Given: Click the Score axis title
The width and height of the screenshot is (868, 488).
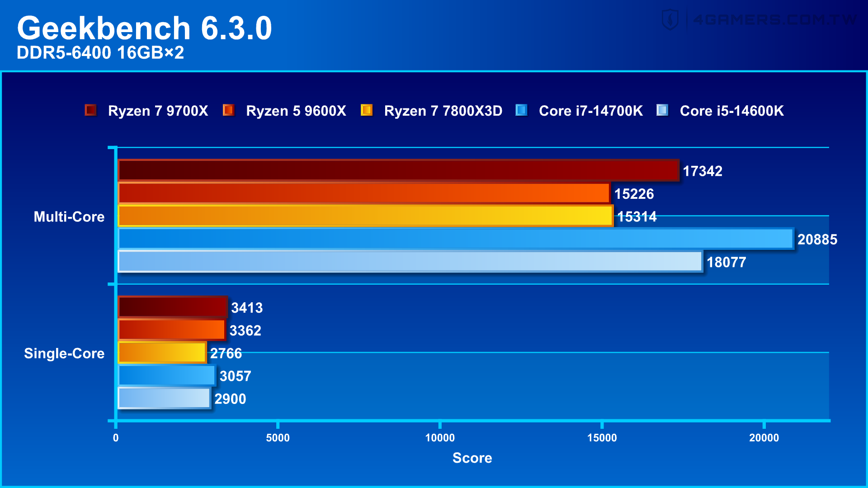Looking at the screenshot, I should point(472,458).
